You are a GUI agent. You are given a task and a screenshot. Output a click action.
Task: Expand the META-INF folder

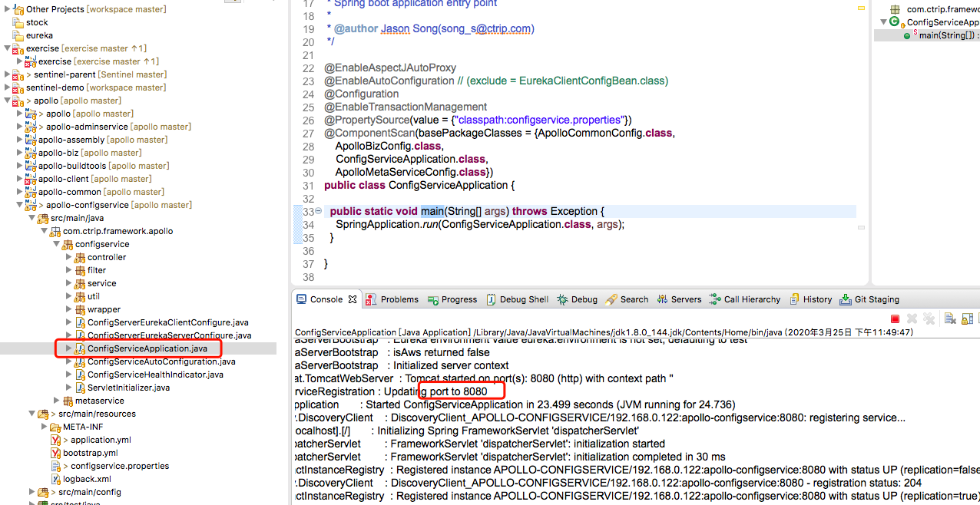[45, 427]
